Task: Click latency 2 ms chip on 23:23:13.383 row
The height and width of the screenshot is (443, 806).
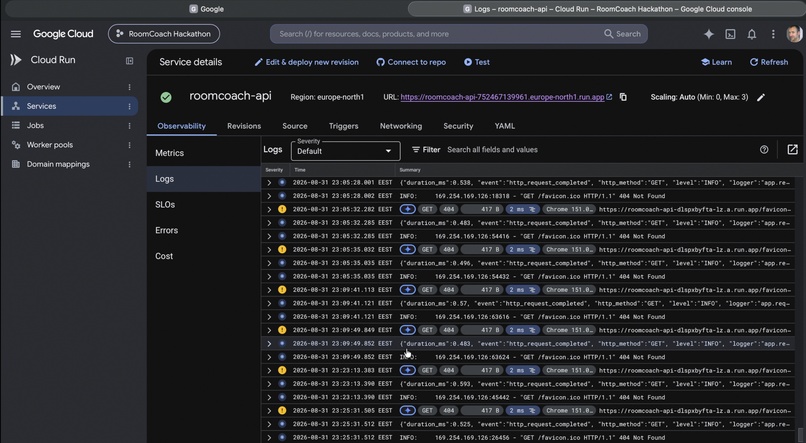Action: click(522, 371)
